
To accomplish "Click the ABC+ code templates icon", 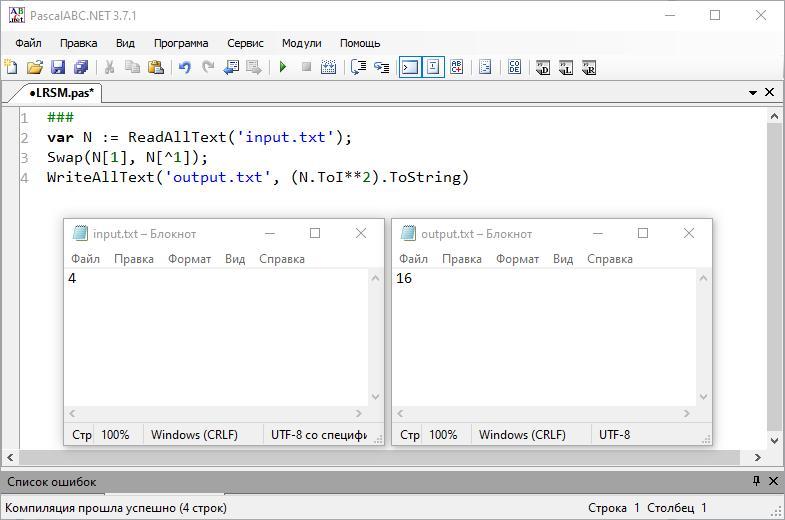I will (457, 67).
